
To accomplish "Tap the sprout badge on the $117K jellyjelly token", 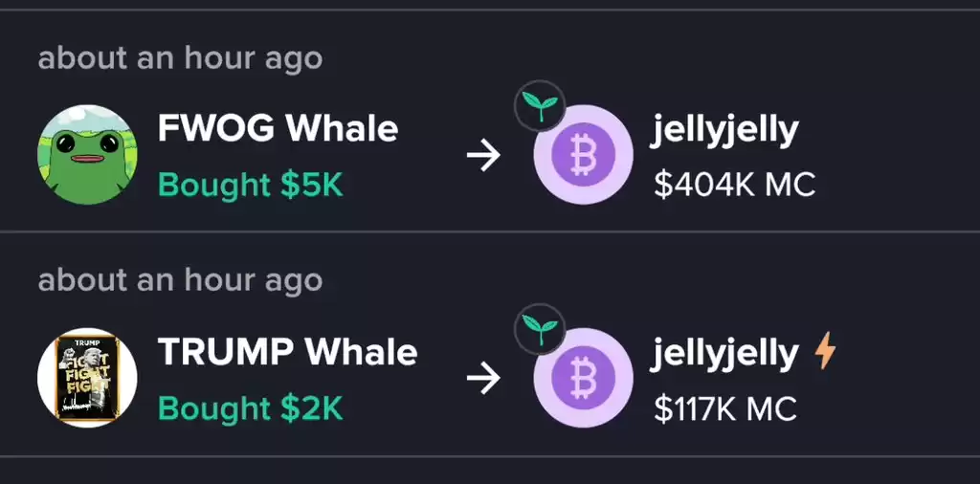I will point(540,329).
